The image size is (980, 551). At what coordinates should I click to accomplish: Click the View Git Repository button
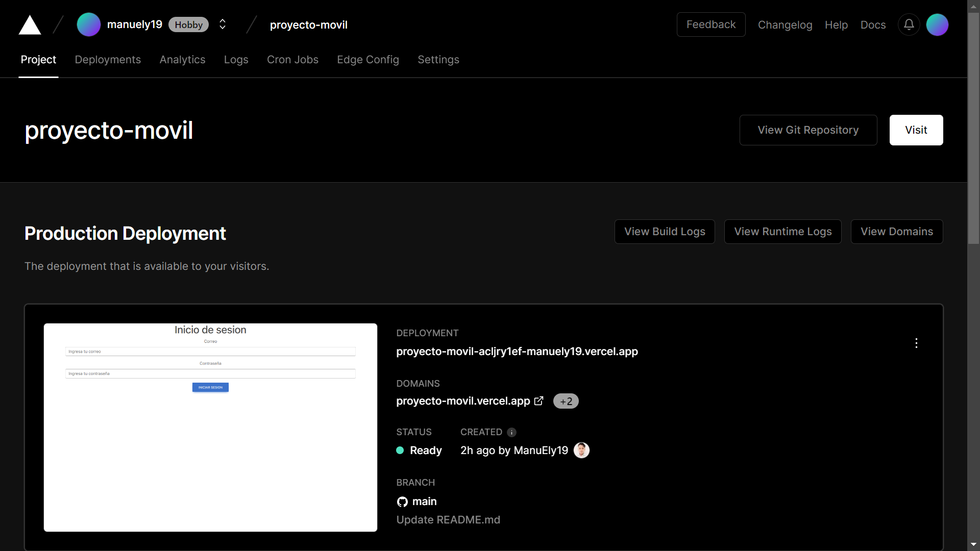point(808,130)
